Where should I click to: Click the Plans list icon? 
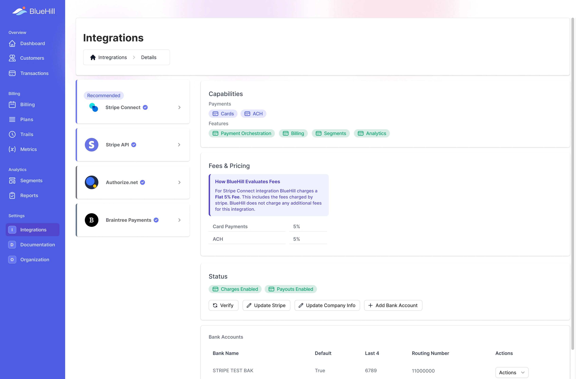pyautogui.click(x=12, y=119)
